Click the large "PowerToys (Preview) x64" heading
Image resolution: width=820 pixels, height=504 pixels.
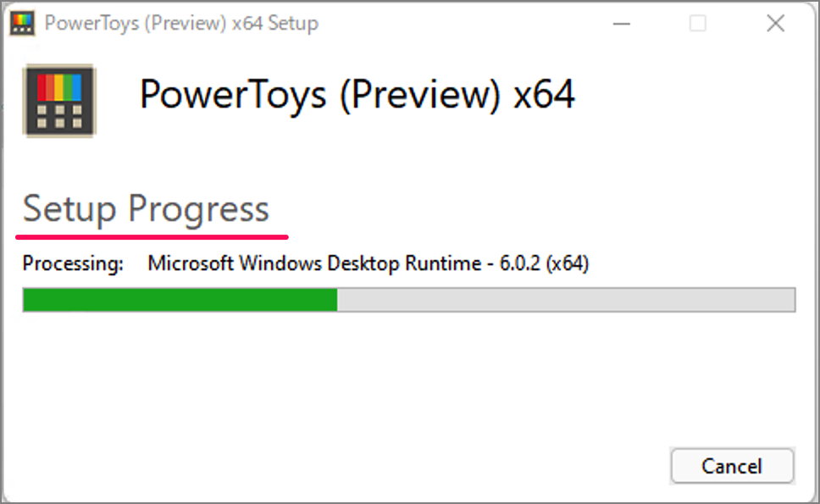[x=357, y=94]
